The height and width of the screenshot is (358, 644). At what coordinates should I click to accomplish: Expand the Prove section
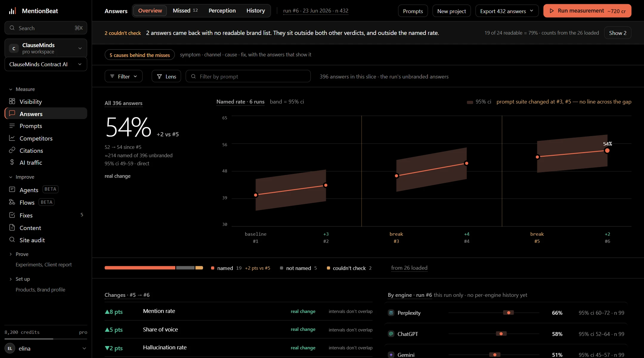(19, 254)
